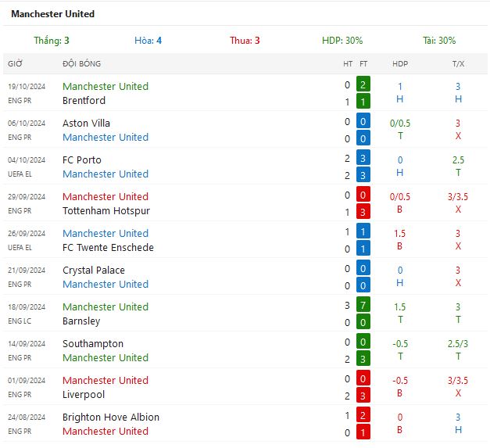Screen dimensions: 490x448
Task: Click the 04/10/2024 match date
Action: (x=27, y=160)
